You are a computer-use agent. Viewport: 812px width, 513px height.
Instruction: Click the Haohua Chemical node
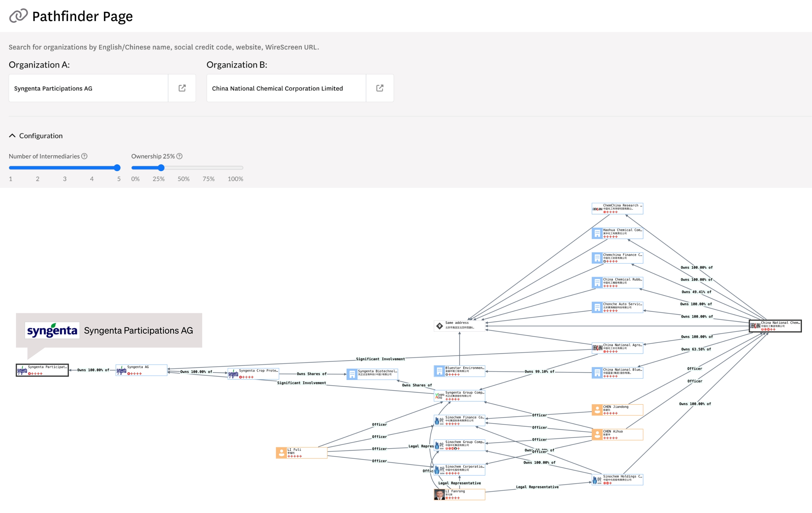click(x=617, y=233)
